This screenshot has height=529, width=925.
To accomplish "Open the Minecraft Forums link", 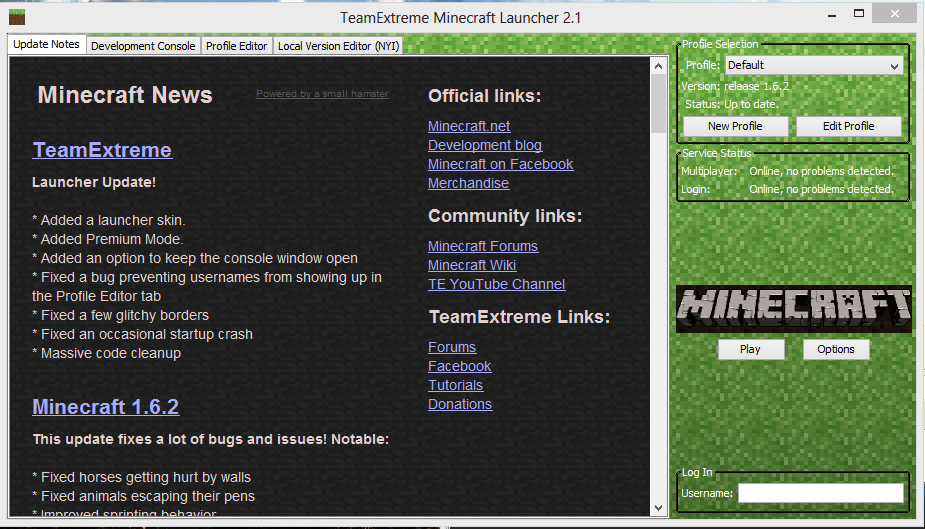I will [483, 246].
